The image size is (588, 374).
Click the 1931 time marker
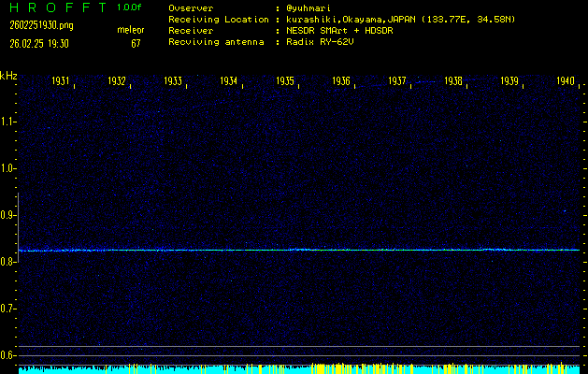(61, 82)
